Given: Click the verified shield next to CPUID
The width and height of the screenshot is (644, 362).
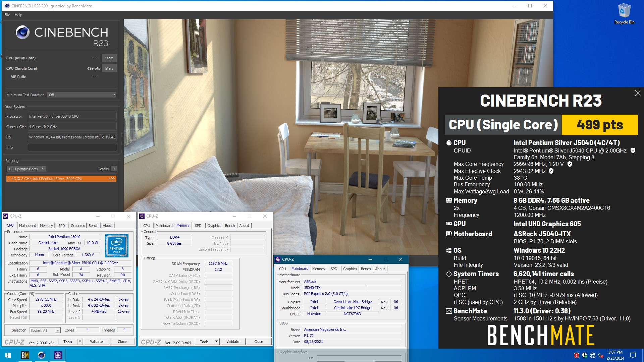Looking at the screenshot, I should tap(633, 150).
